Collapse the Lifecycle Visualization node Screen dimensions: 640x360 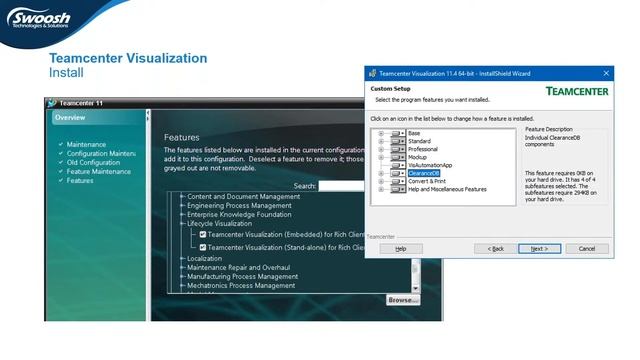pyautogui.click(x=182, y=224)
